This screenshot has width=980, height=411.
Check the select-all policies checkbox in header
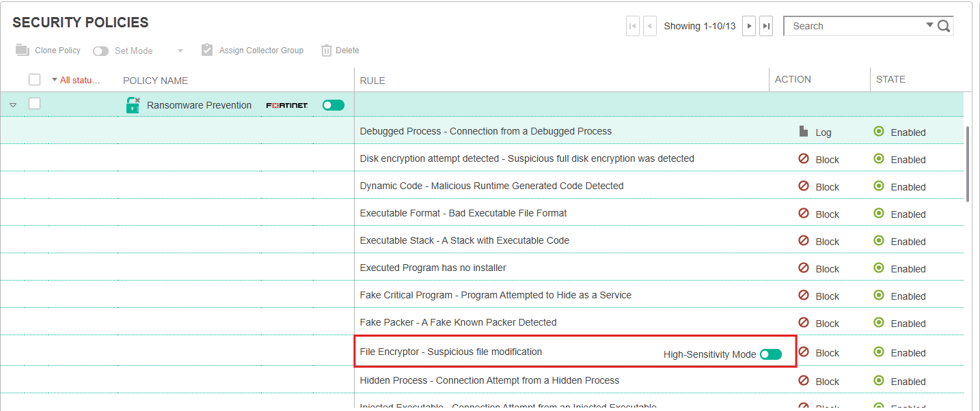pyautogui.click(x=34, y=80)
